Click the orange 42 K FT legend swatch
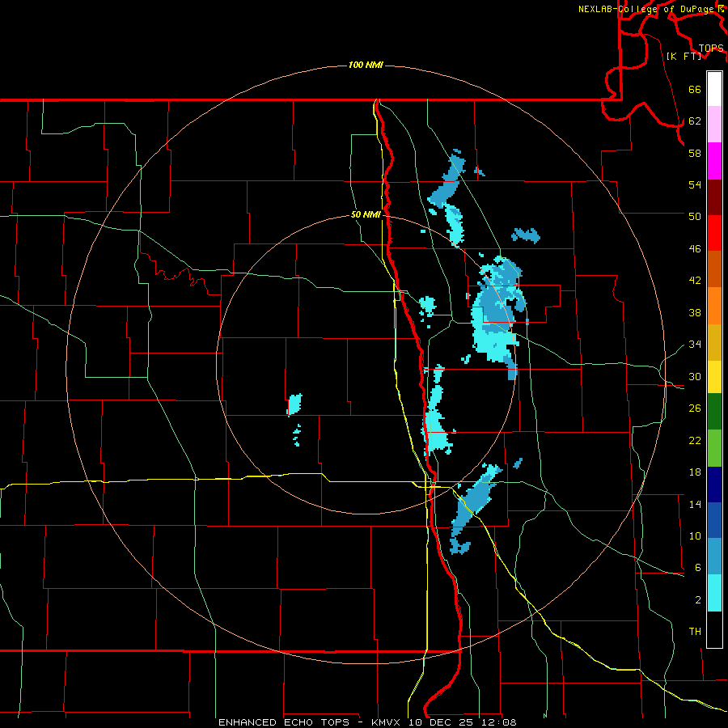The width and height of the screenshot is (728, 728). 714,306
